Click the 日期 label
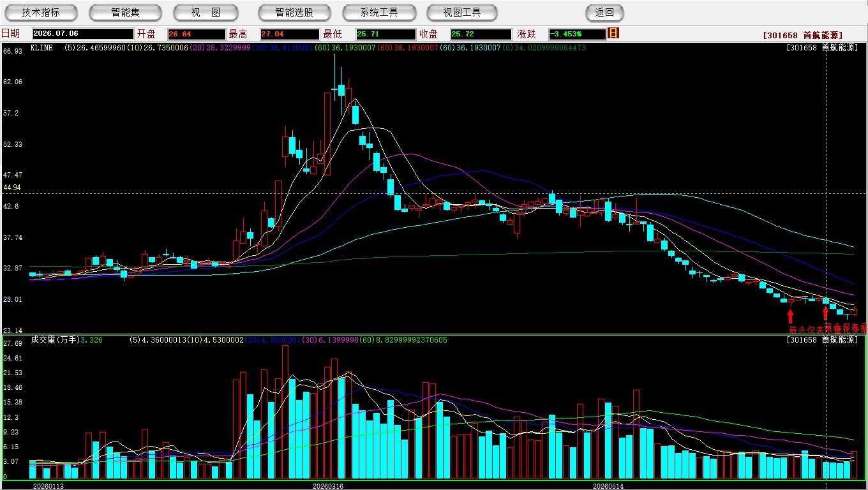 click(x=10, y=34)
